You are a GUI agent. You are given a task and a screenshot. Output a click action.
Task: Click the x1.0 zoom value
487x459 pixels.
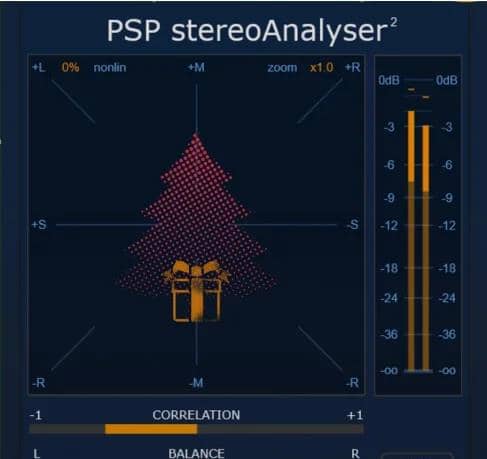321,68
